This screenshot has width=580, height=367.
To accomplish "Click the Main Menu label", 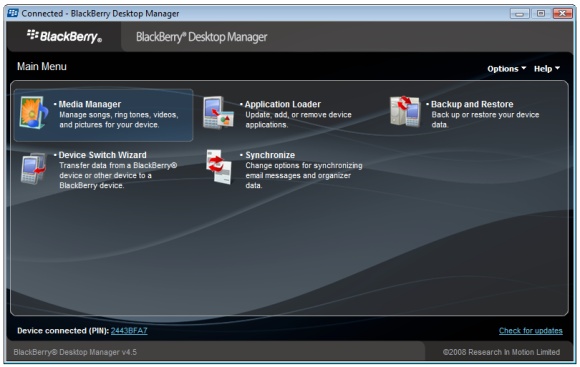I will pyautogui.click(x=42, y=67).
